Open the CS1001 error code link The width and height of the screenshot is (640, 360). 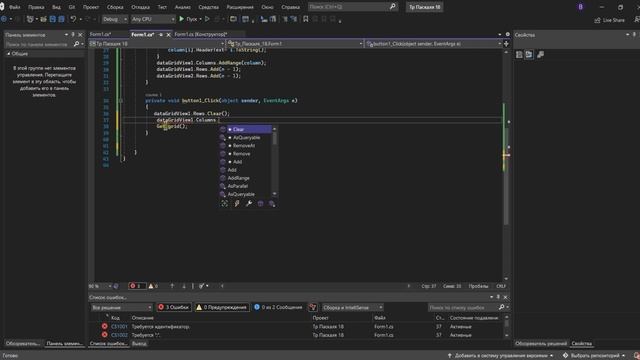click(x=119, y=327)
